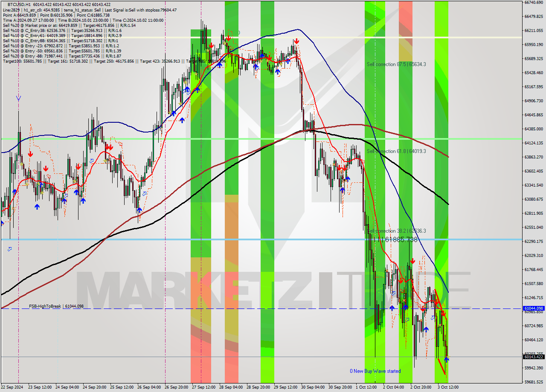Click the '61885.738' chart label
This screenshot has height=392, width=546.
[401, 240]
